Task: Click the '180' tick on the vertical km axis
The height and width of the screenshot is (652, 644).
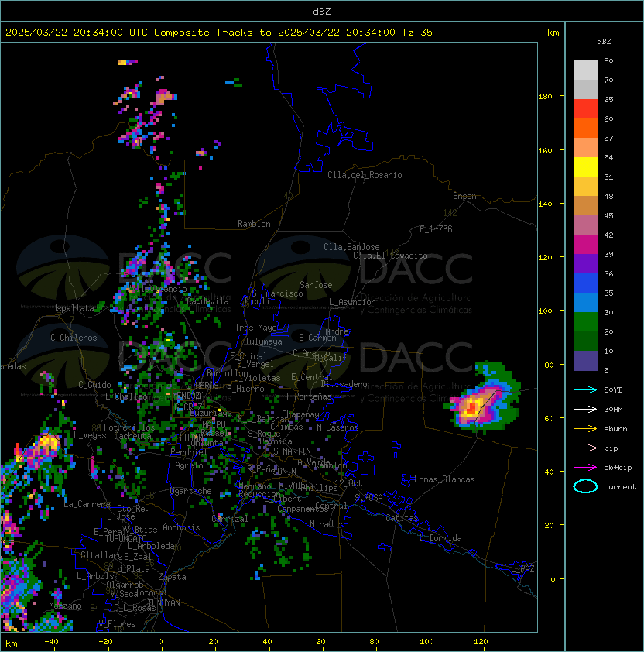Action: tap(545, 97)
